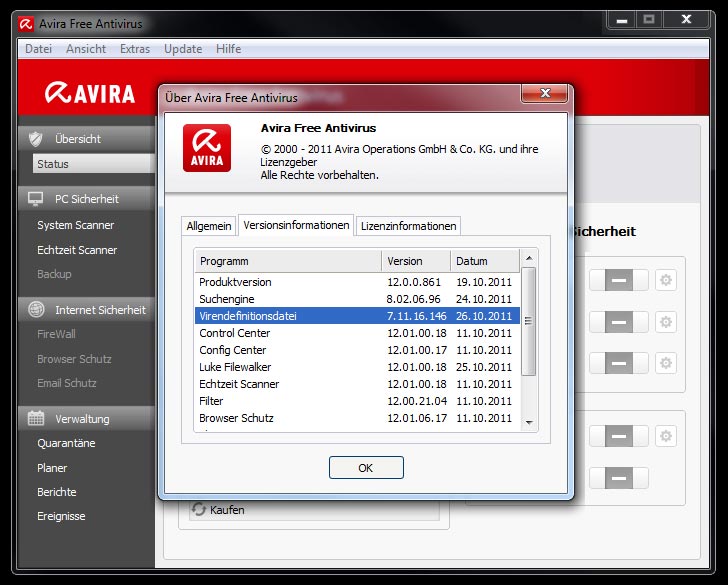Click the Kaufen button
This screenshot has width=728, height=585.
coord(314,510)
